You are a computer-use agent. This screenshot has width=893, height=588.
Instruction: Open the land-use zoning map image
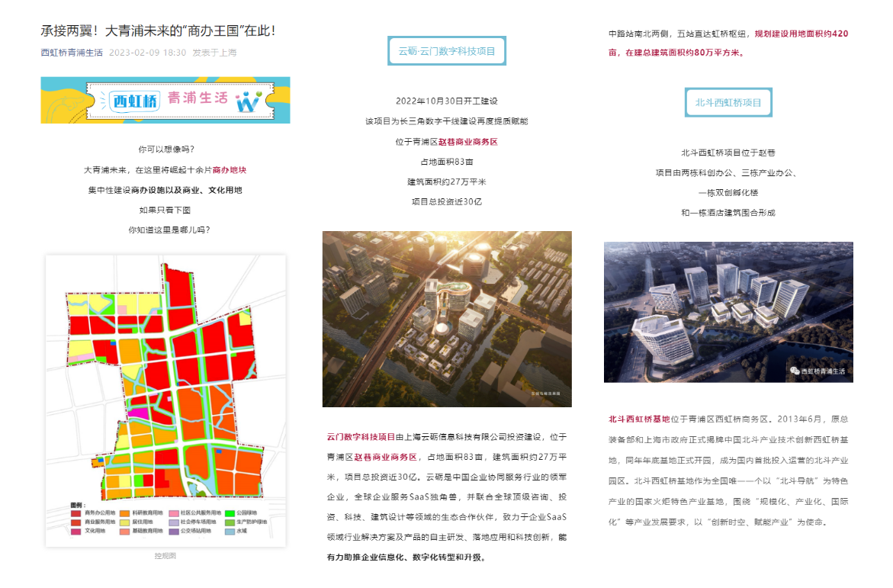(x=165, y=401)
